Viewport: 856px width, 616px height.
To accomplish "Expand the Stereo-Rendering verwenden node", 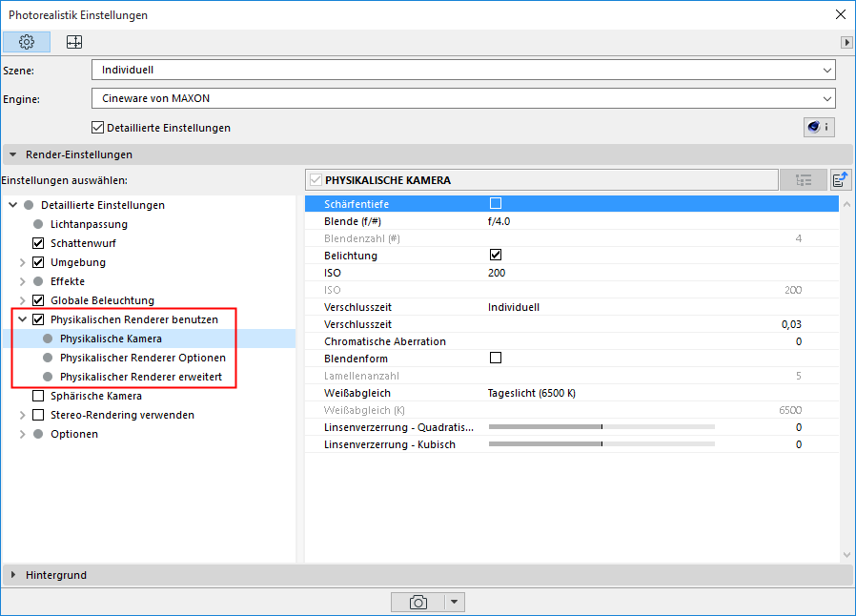I will 22,415.
